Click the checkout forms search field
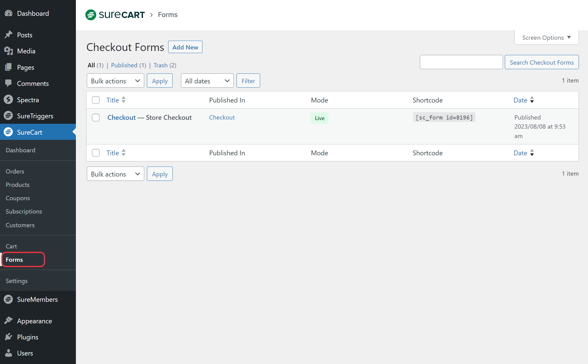 [461, 62]
